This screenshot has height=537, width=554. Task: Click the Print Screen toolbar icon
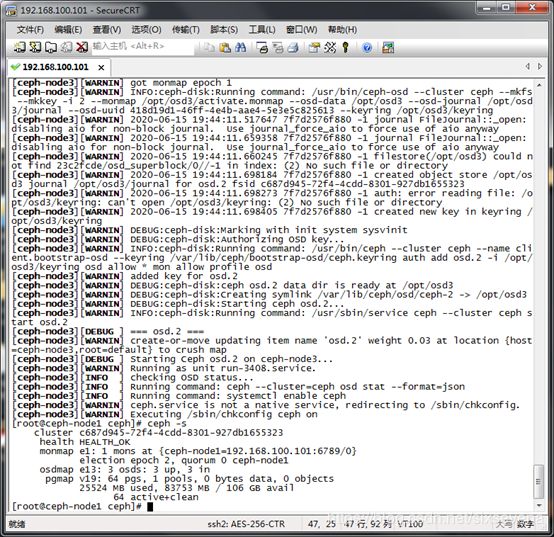tap(262, 47)
